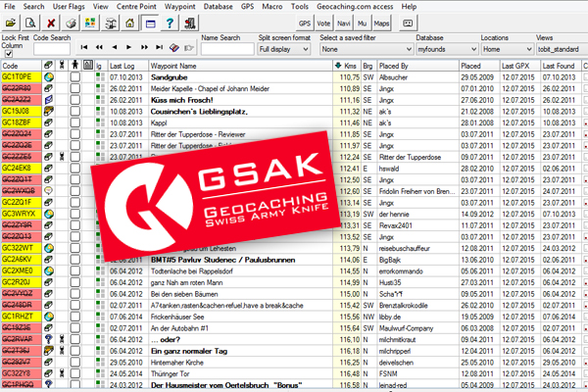Image resolution: width=588 pixels, height=392 pixels.
Task: Toggle the split screen window icon
Action: pos(150,24)
